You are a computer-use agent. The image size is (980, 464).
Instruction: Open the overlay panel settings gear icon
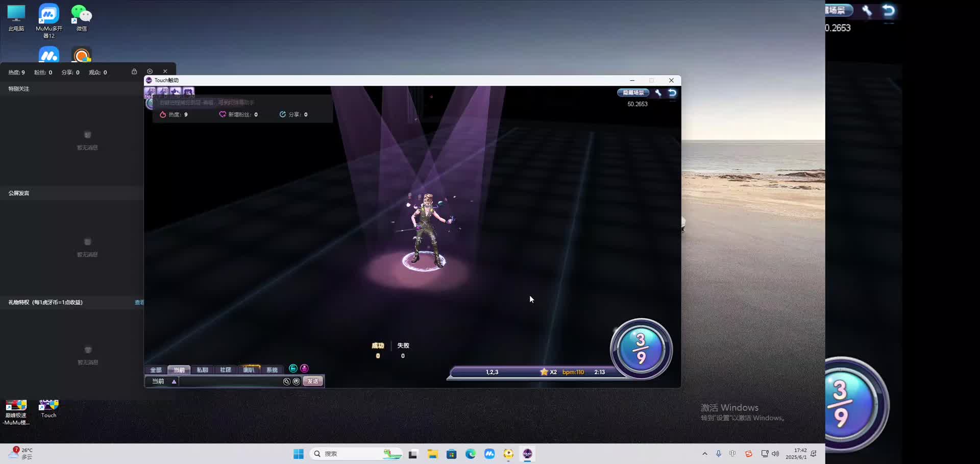tap(150, 71)
